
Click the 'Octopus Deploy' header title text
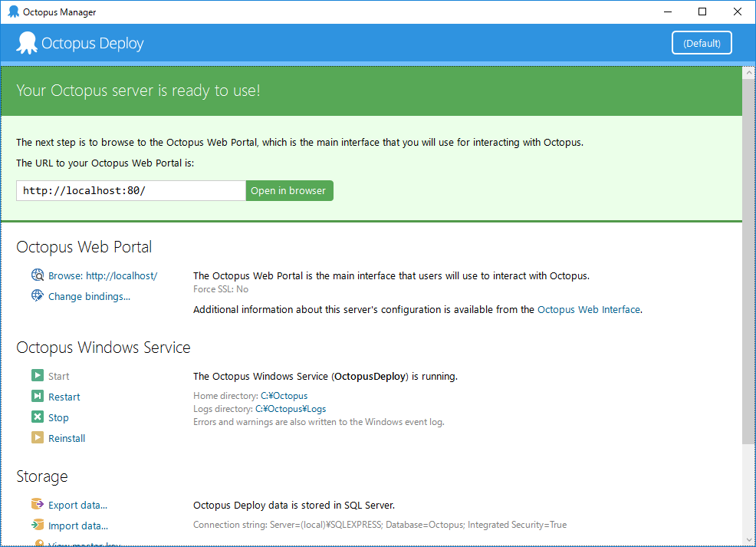pyautogui.click(x=93, y=44)
